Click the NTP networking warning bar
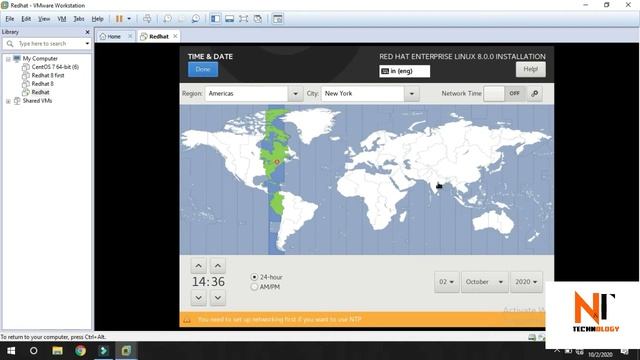Viewport: 640px width, 360px height. coord(362,319)
